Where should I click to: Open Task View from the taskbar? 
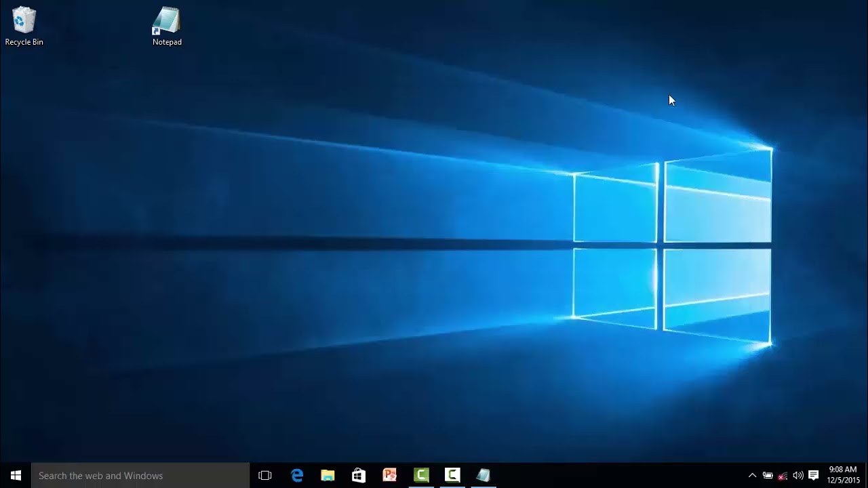coord(265,475)
